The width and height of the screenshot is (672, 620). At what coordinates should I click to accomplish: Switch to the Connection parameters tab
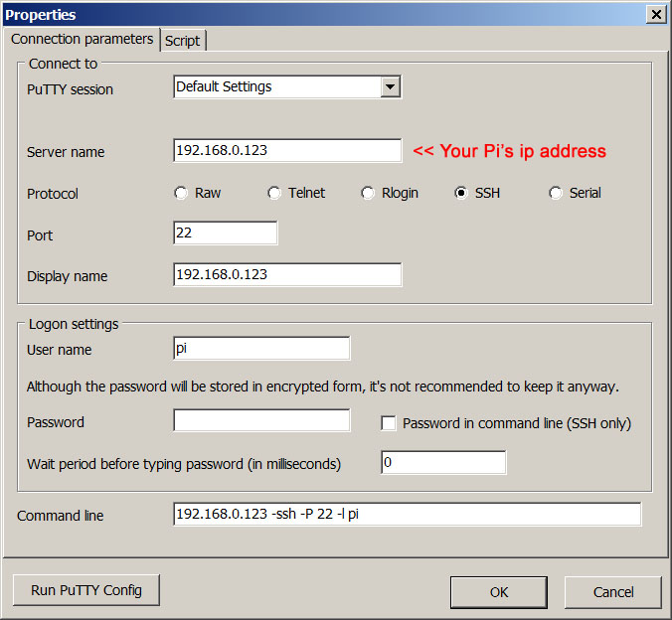(82, 39)
